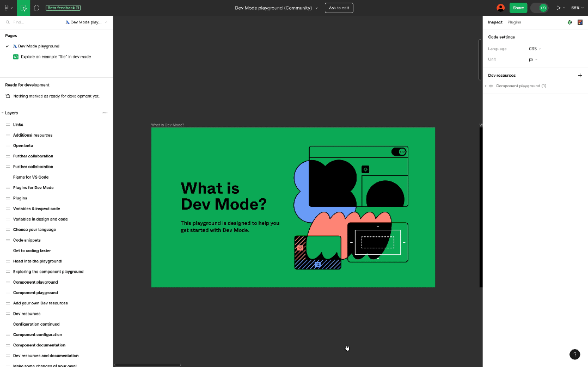This screenshot has width=588, height=367.
Task: Select the Variables in design and code layer
Action: (x=40, y=219)
